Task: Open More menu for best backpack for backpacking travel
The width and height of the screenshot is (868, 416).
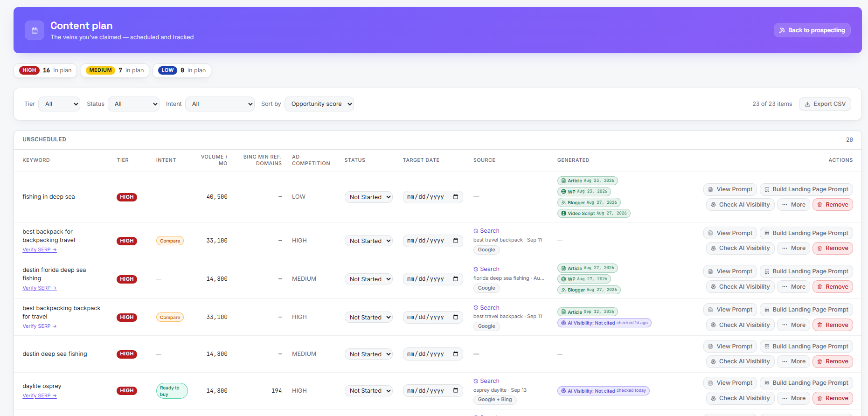Action: [794, 248]
